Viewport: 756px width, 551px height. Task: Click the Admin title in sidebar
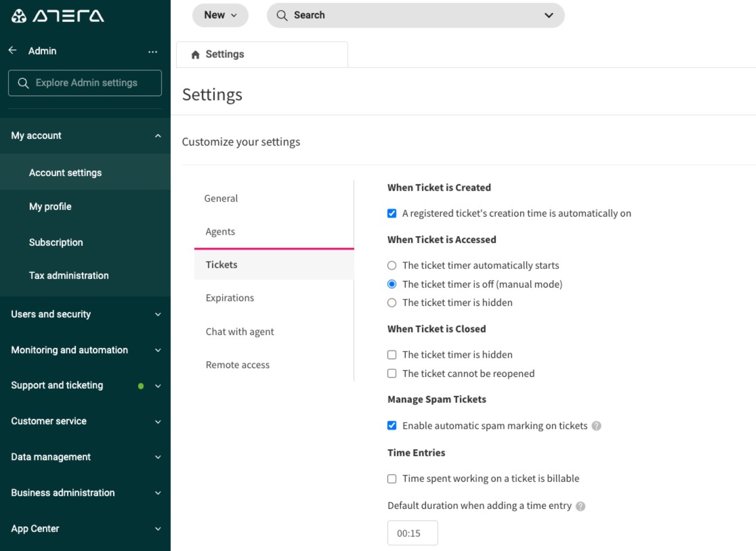point(42,51)
